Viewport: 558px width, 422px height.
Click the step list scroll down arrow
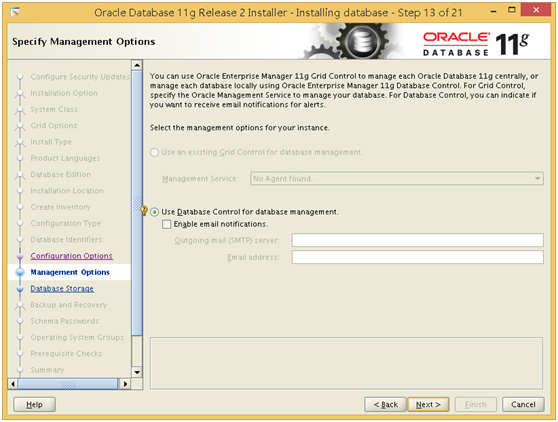click(x=137, y=372)
